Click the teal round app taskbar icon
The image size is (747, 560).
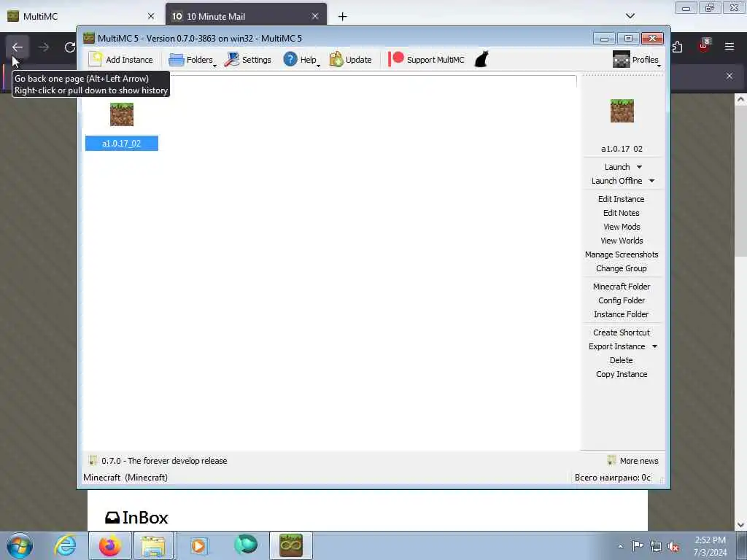coord(246,545)
